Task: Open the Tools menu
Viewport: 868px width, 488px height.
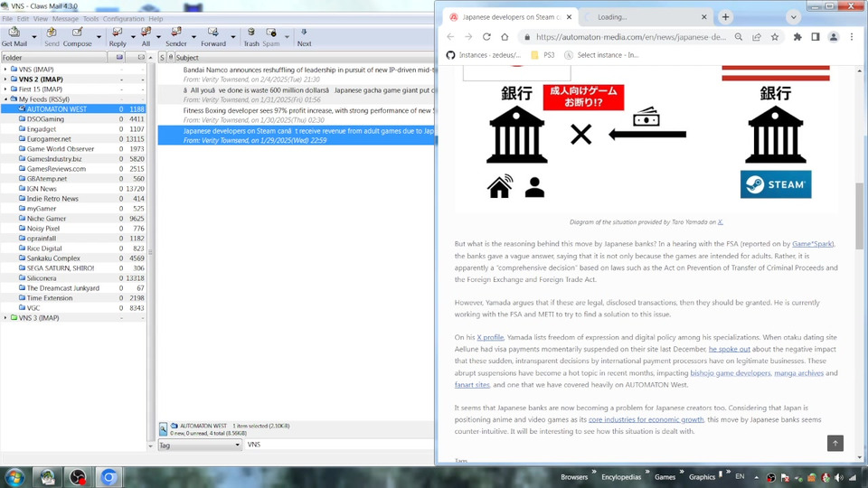Action: [x=90, y=19]
